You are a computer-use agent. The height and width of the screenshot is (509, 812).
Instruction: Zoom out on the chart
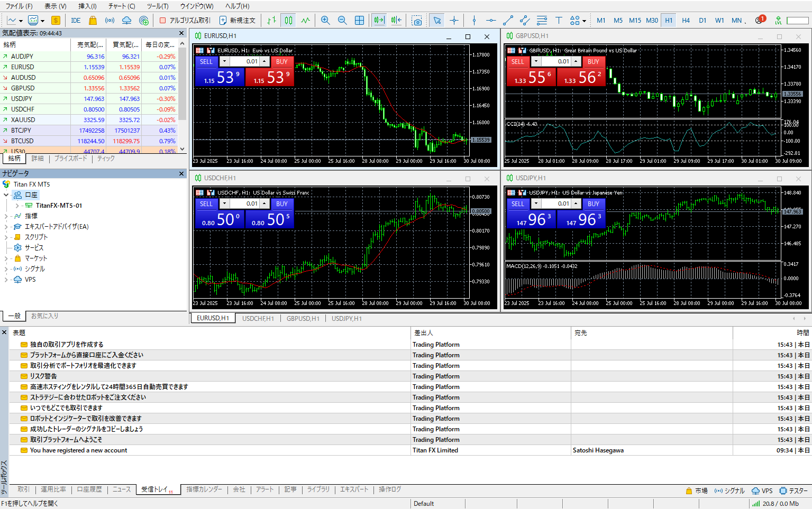(342, 21)
